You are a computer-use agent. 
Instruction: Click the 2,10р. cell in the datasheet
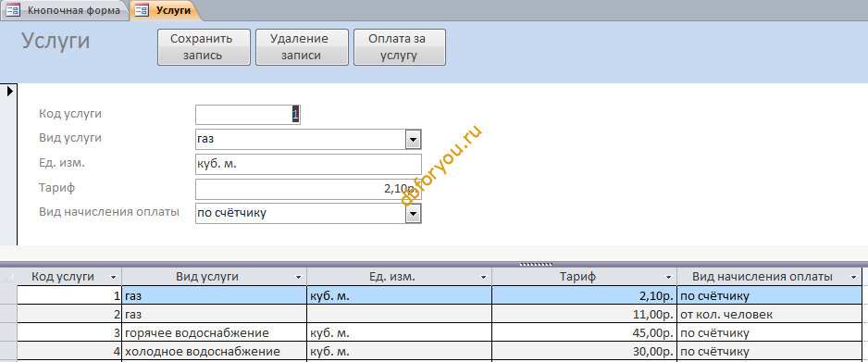point(584,296)
